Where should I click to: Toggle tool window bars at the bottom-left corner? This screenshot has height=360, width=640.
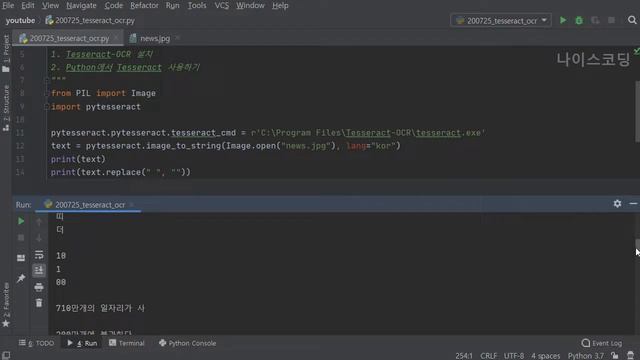6,355
